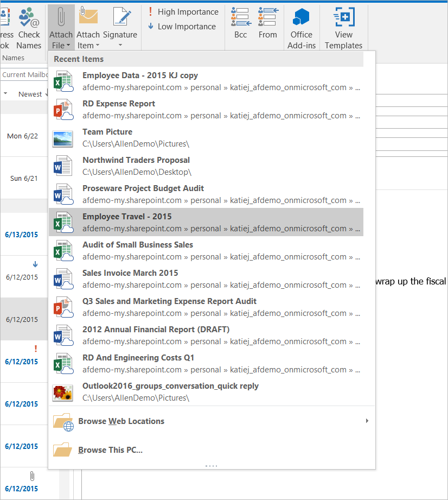This screenshot has width=448, height=500.
Task: Click Browse This PC option
Action: click(x=110, y=450)
